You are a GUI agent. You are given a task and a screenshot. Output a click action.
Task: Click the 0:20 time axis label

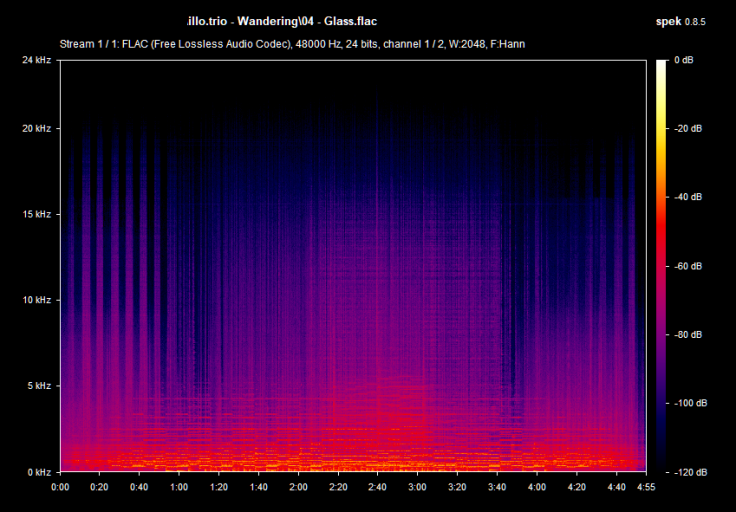tap(100, 487)
